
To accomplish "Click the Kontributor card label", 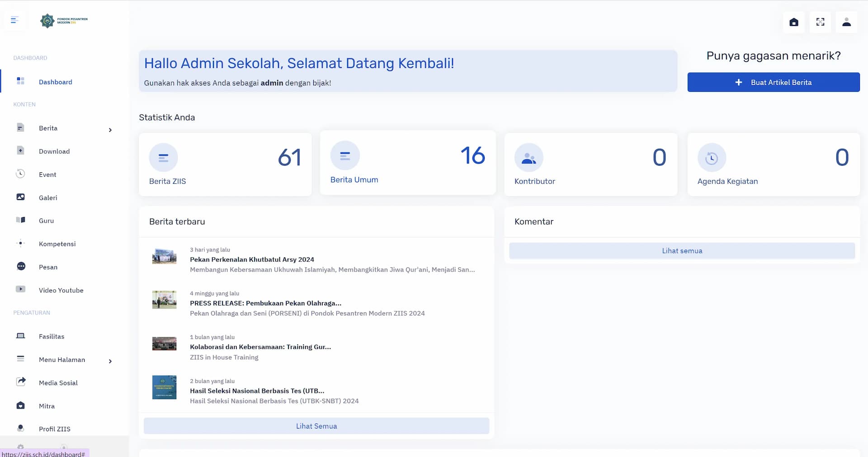I will [x=535, y=181].
